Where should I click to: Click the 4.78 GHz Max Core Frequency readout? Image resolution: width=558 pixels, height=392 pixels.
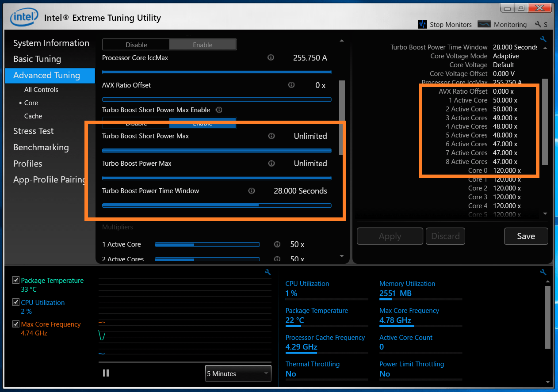(395, 320)
